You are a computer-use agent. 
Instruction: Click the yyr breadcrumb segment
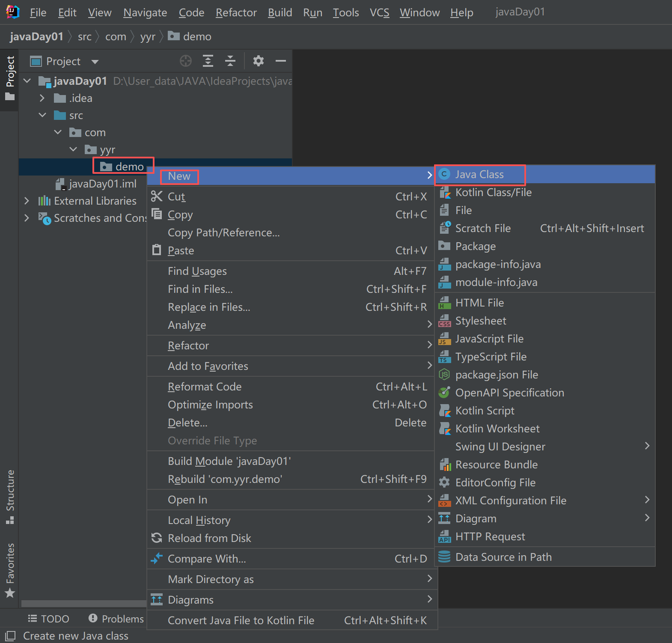(148, 37)
